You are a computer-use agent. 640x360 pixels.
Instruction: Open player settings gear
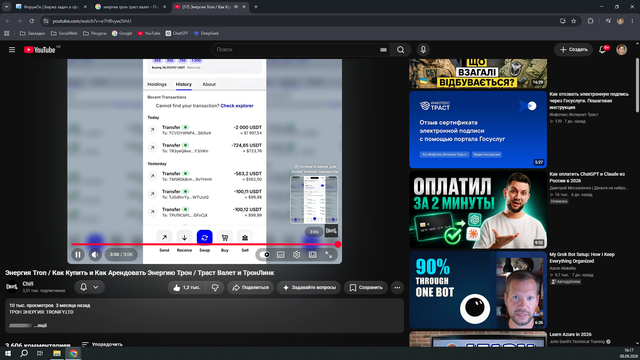(x=297, y=255)
